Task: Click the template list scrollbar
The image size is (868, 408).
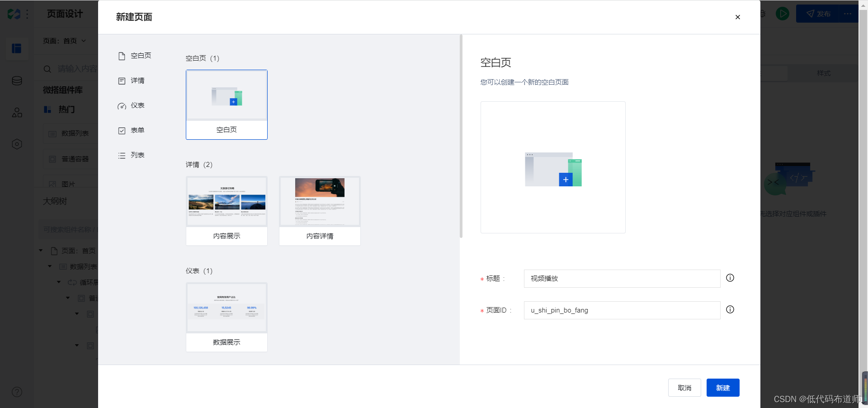Action: 461,136
